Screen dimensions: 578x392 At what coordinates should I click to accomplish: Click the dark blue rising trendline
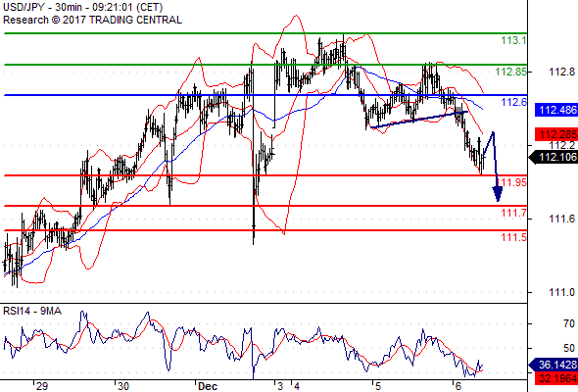click(x=419, y=120)
